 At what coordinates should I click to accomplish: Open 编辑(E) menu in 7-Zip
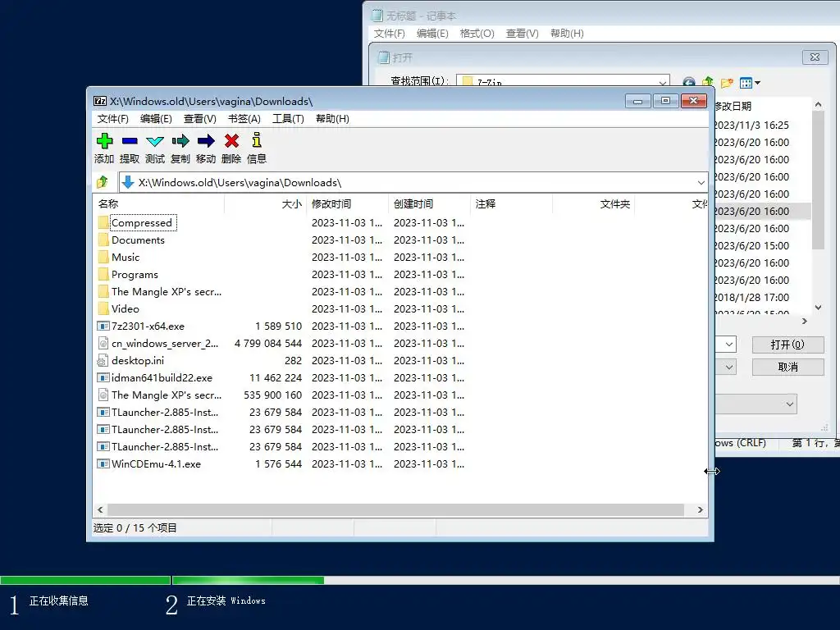tap(156, 118)
